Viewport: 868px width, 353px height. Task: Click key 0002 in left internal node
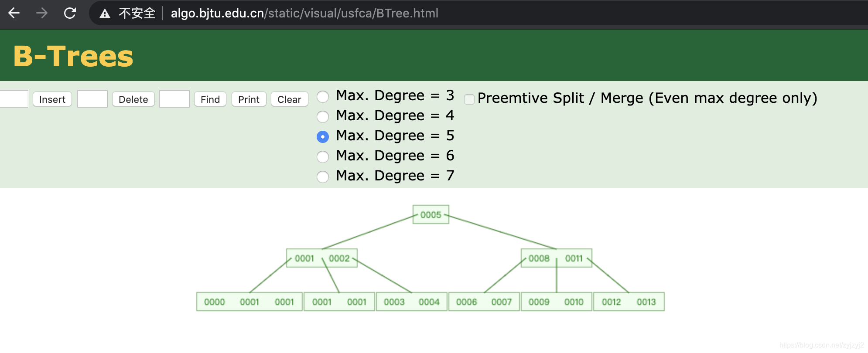(339, 258)
